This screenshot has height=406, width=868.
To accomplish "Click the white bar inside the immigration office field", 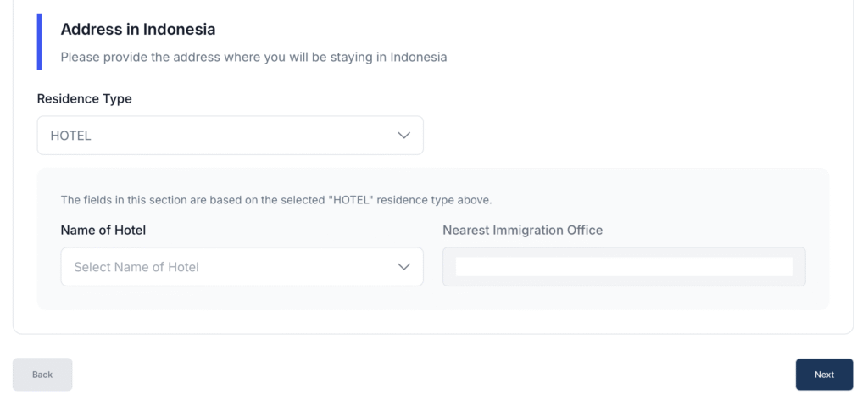I will pos(623,267).
